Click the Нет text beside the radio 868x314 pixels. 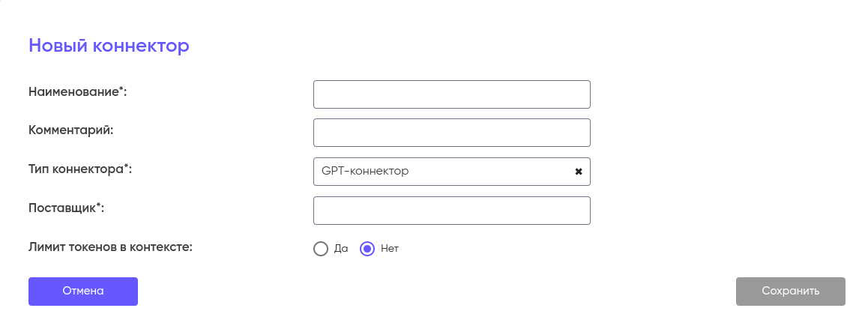[390, 249]
